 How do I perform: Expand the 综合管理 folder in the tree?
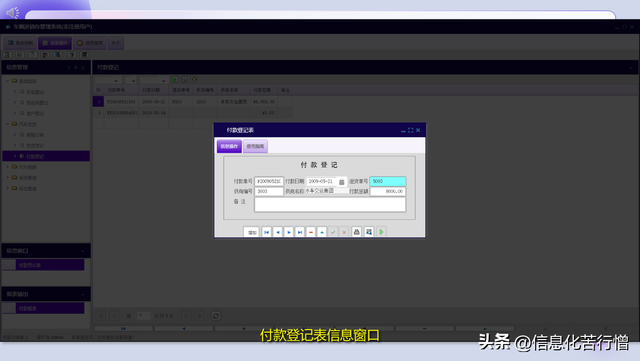(7, 188)
